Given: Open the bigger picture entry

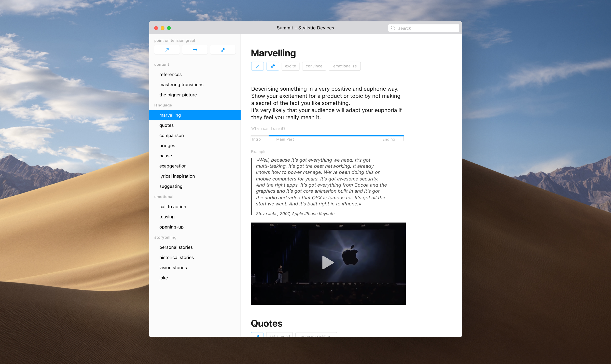Looking at the screenshot, I should point(195,95).
